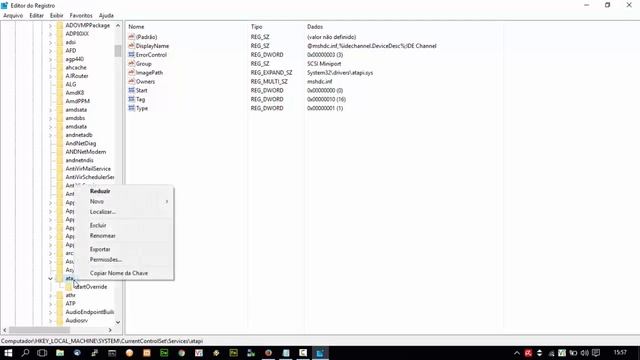This screenshot has width=640, height=360.
Task: Click the tree horizontal scrollbar right arrow
Action: pyautogui.click(x=110, y=330)
